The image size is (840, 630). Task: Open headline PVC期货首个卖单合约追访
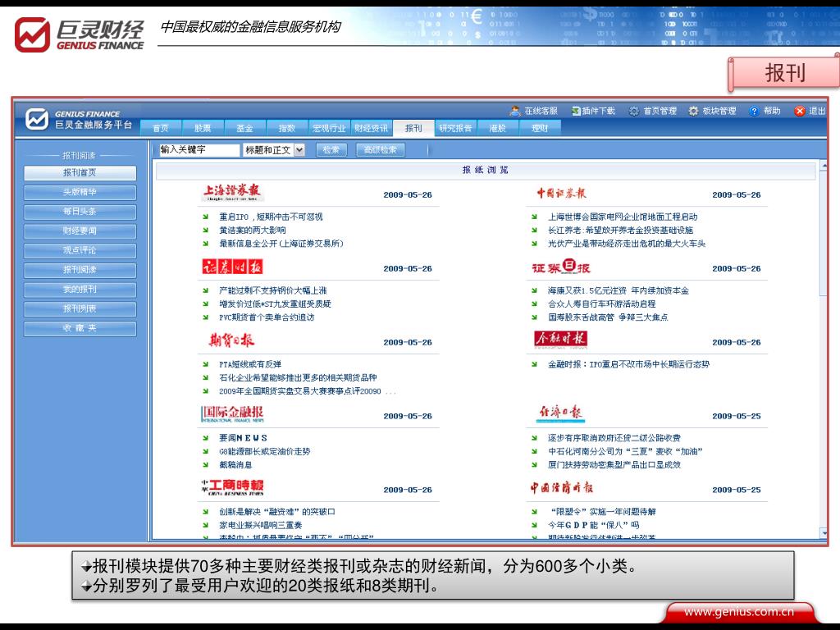coord(267,317)
